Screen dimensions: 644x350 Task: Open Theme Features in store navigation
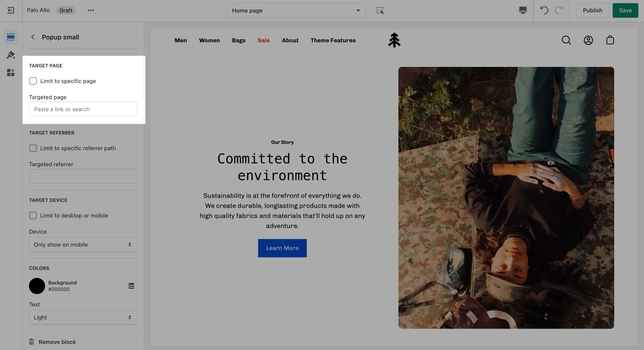[x=333, y=40]
